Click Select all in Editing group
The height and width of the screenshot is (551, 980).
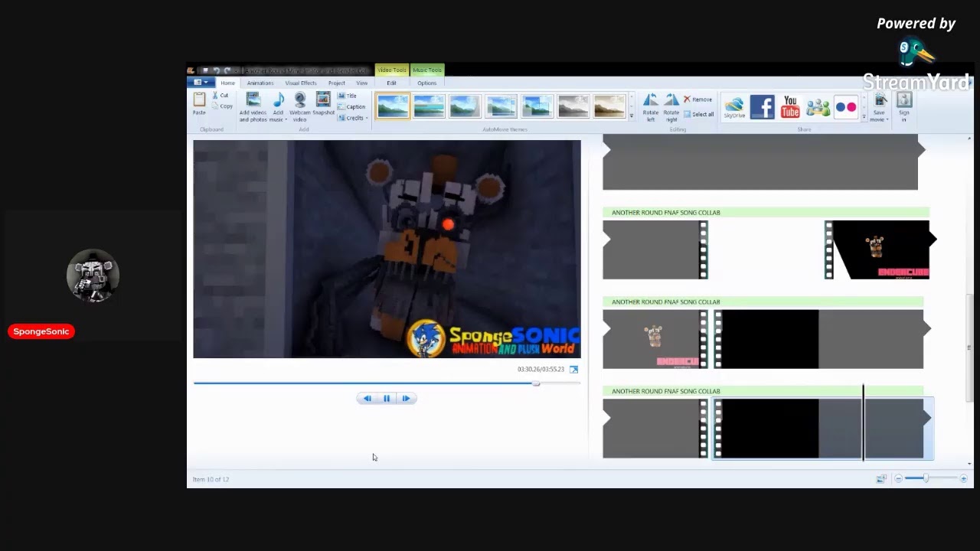[x=698, y=114]
